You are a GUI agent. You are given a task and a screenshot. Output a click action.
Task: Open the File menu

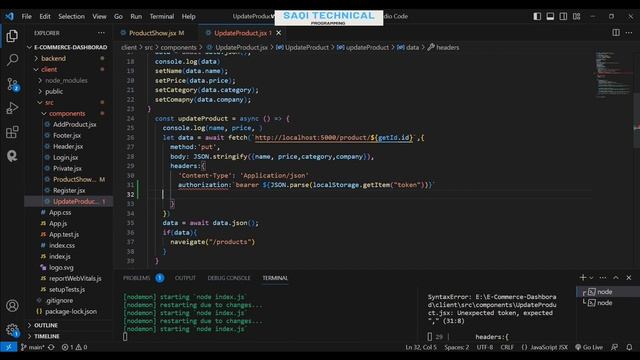[x=27, y=16]
